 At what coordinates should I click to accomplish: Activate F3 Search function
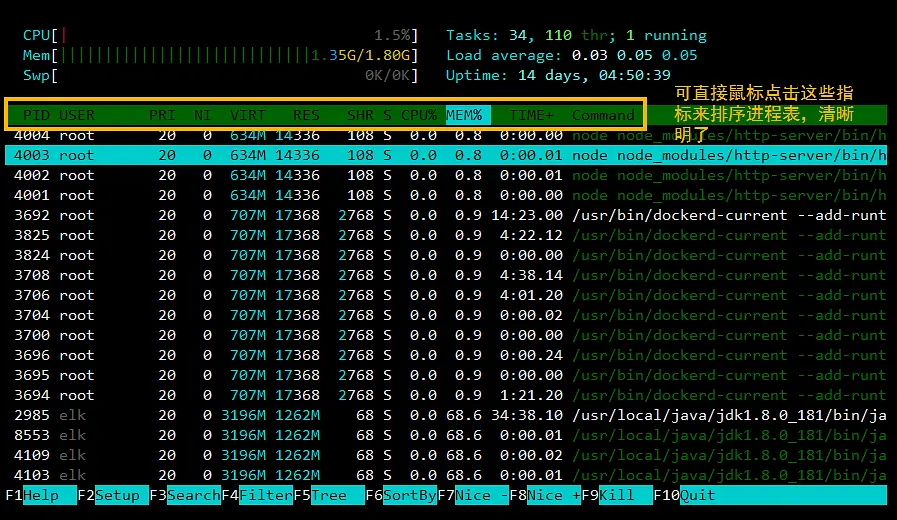[193, 495]
